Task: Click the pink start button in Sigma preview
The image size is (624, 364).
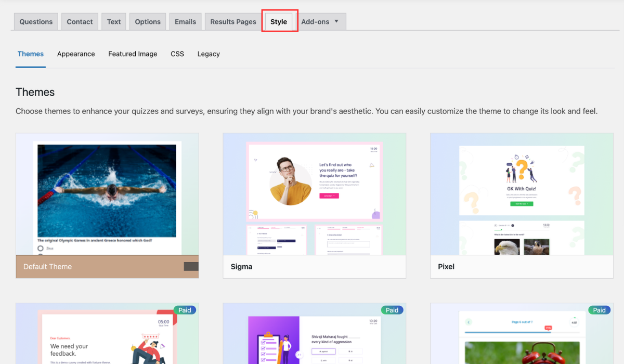Action: click(329, 196)
